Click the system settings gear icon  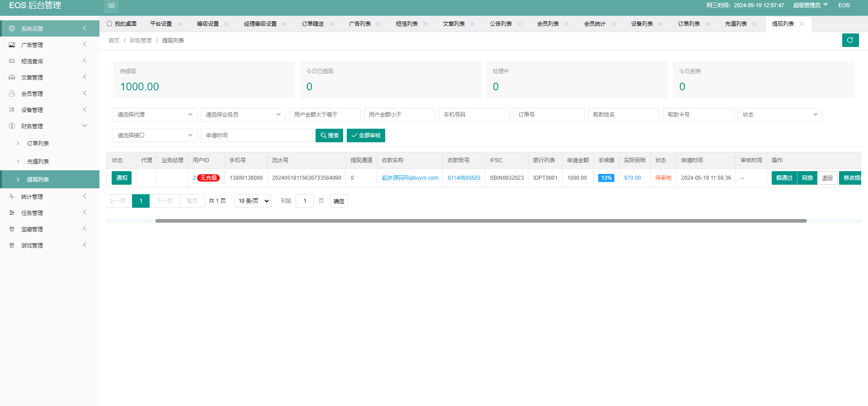(12, 28)
